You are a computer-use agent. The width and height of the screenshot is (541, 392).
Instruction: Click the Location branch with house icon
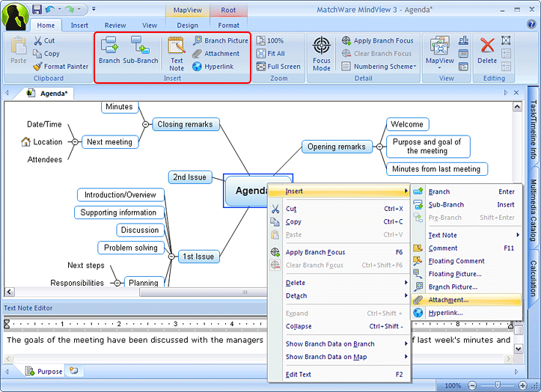point(42,142)
